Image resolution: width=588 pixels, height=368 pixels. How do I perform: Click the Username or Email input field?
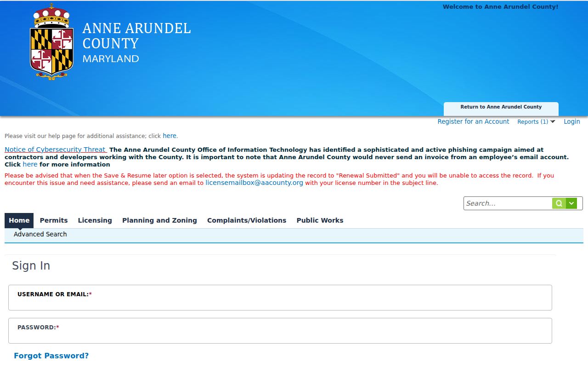[280, 298]
